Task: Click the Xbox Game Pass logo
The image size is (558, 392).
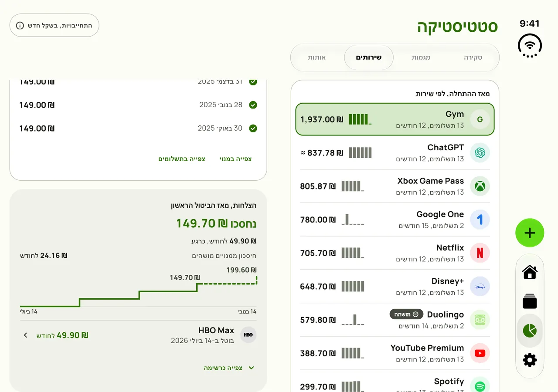Action: click(480, 186)
